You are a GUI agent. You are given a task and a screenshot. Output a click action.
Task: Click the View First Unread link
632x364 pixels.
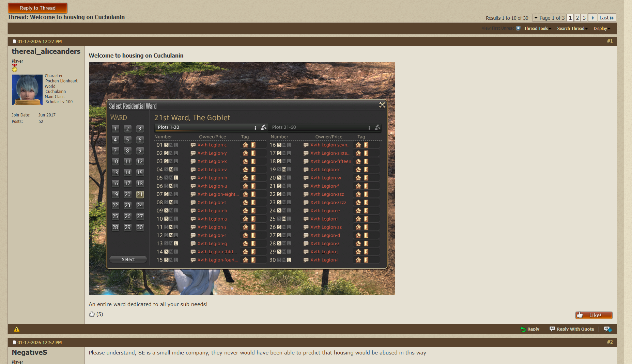point(498,28)
